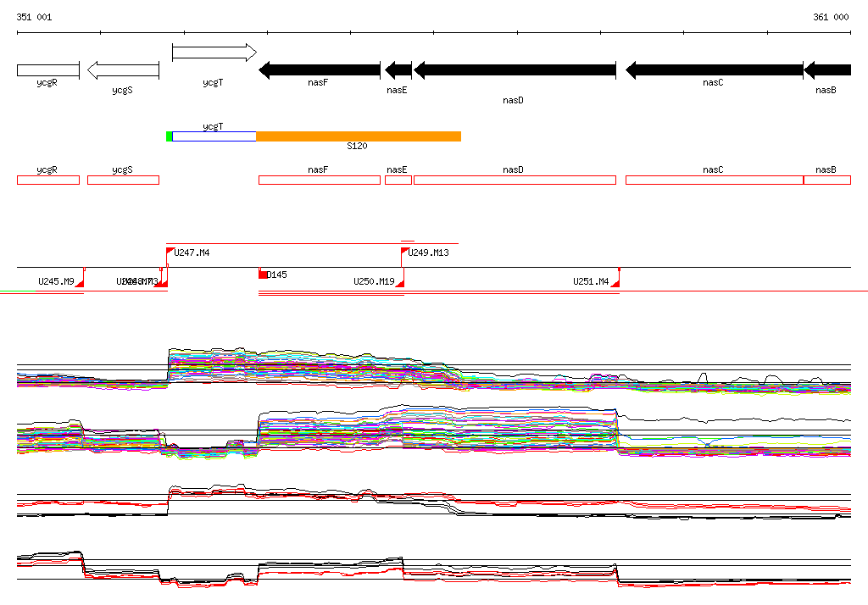The width and height of the screenshot is (868, 605).
Task: Click the long black nasD gene arrow
Action: point(515,70)
